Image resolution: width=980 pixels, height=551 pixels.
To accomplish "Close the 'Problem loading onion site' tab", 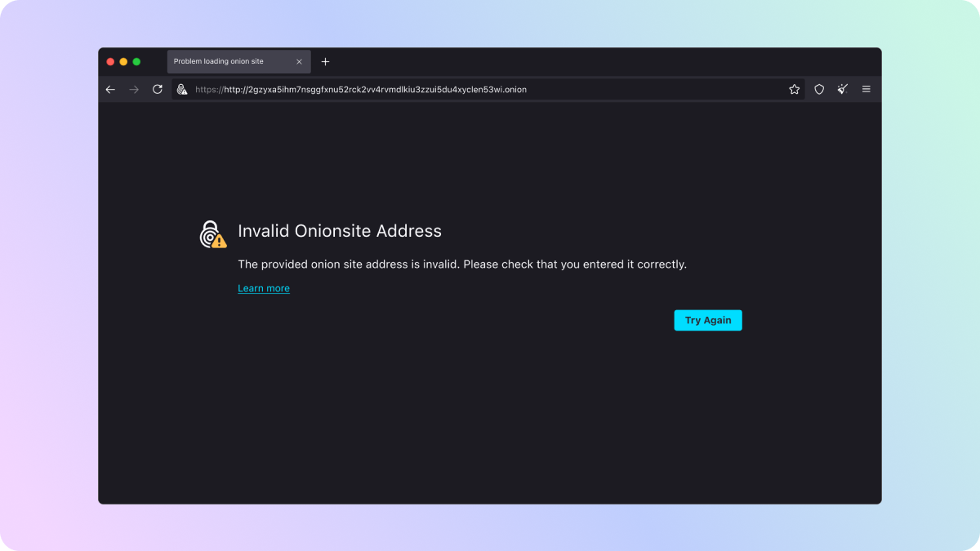I will click(299, 62).
